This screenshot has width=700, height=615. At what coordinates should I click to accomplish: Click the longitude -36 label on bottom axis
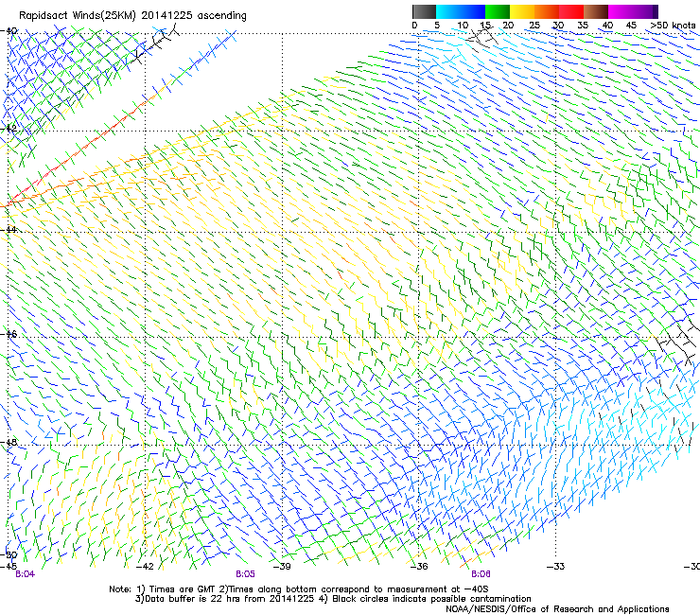(419, 567)
